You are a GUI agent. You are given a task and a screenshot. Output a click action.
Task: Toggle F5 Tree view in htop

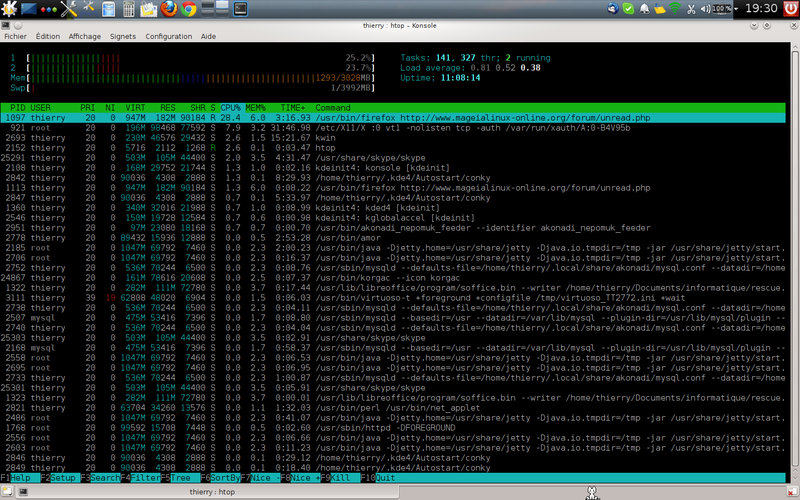pos(180,478)
